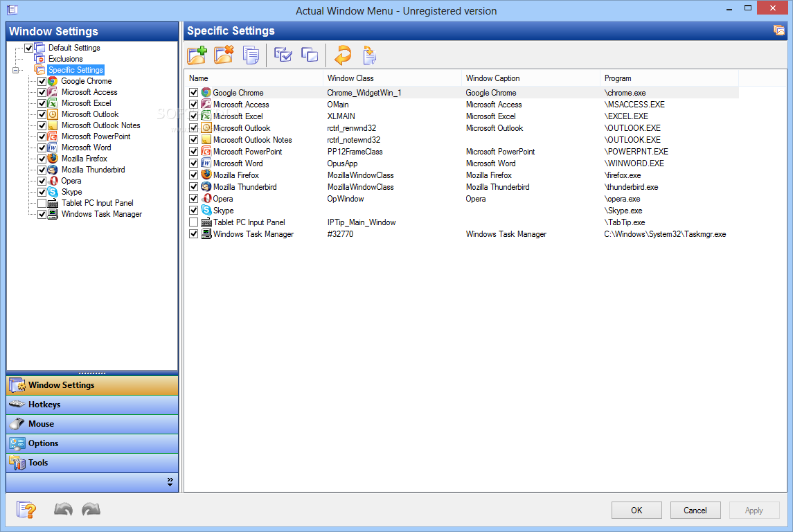Open the Window Settings navigation section
Screen dimensions: 793x532
[x=92, y=385]
